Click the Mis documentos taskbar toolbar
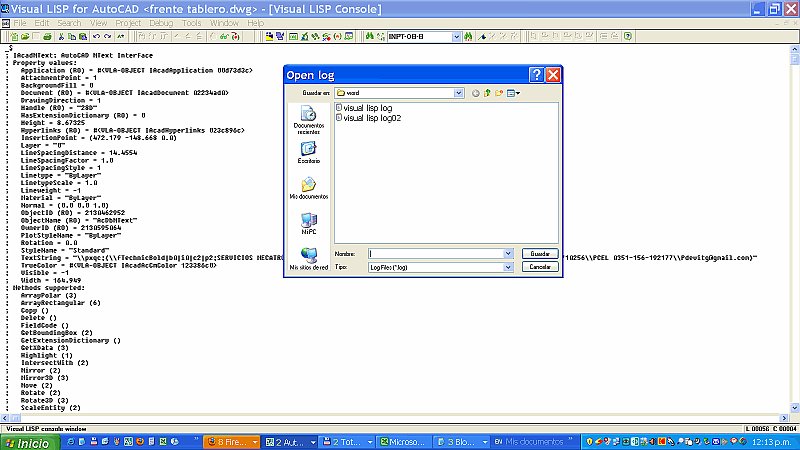This screenshot has width=800, height=450. tap(534, 442)
